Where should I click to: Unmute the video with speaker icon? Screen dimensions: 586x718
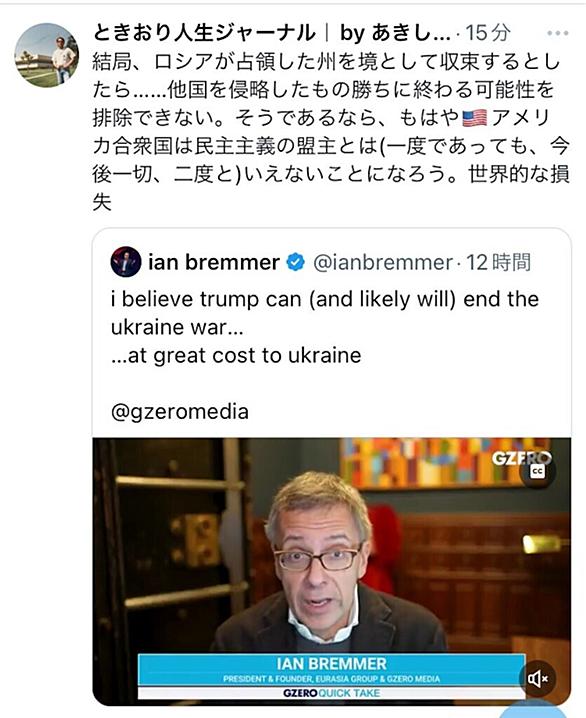[537, 679]
